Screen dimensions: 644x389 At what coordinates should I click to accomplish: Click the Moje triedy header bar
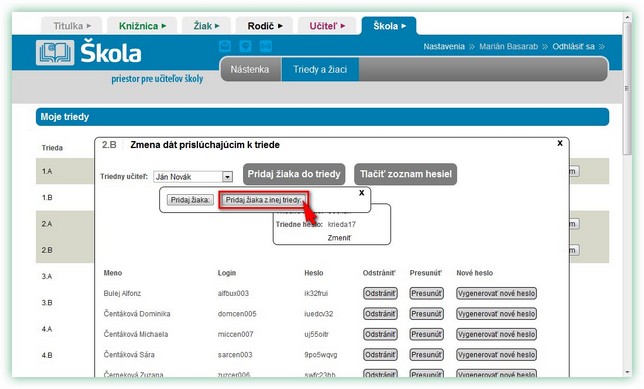(x=322, y=117)
